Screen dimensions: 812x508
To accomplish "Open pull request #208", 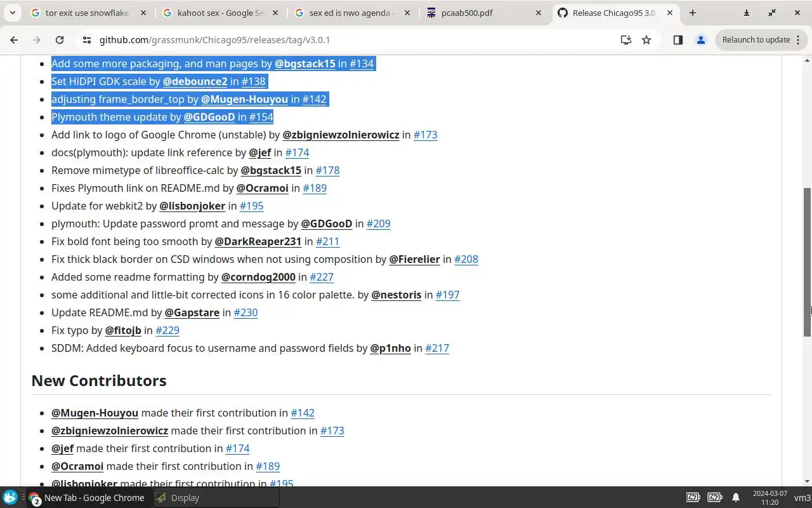I will (466, 259).
